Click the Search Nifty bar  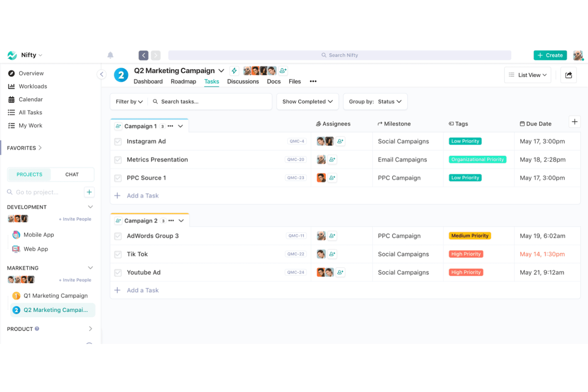pos(340,55)
